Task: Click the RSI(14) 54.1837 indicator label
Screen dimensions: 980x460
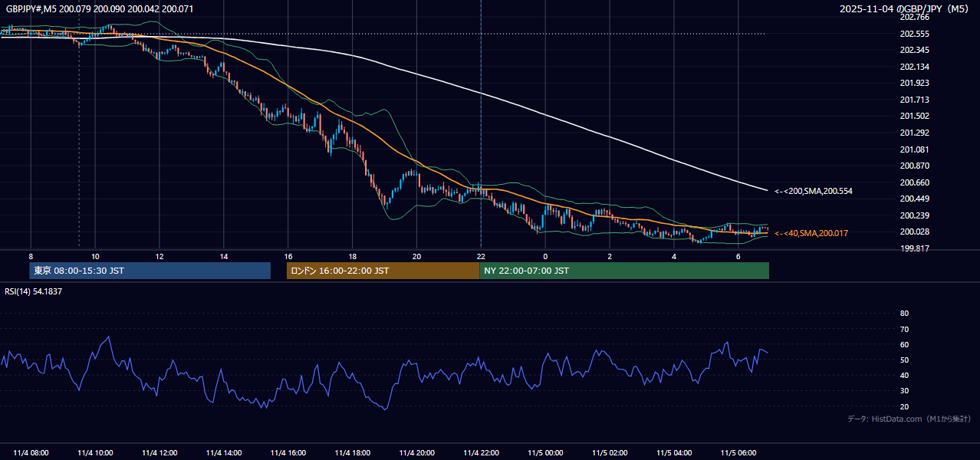Action: point(34,291)
